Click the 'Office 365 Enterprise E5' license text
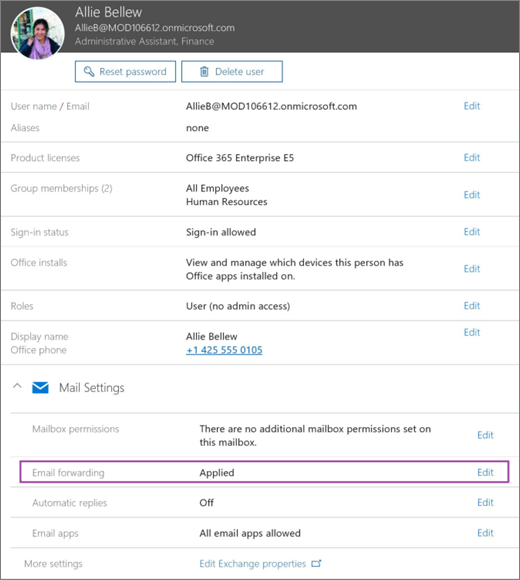The image size is (520, 580). (x=240, y=158)
